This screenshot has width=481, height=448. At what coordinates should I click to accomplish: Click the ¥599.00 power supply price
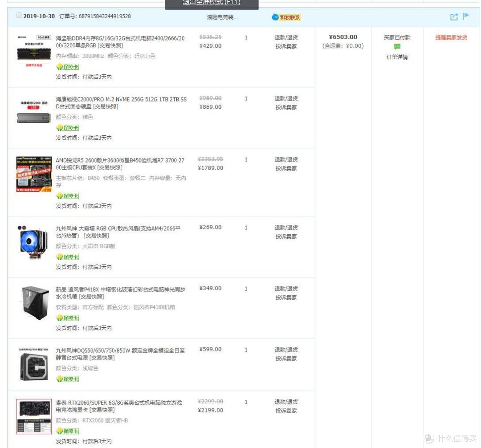pyautogui.click(x=210, y=349)
